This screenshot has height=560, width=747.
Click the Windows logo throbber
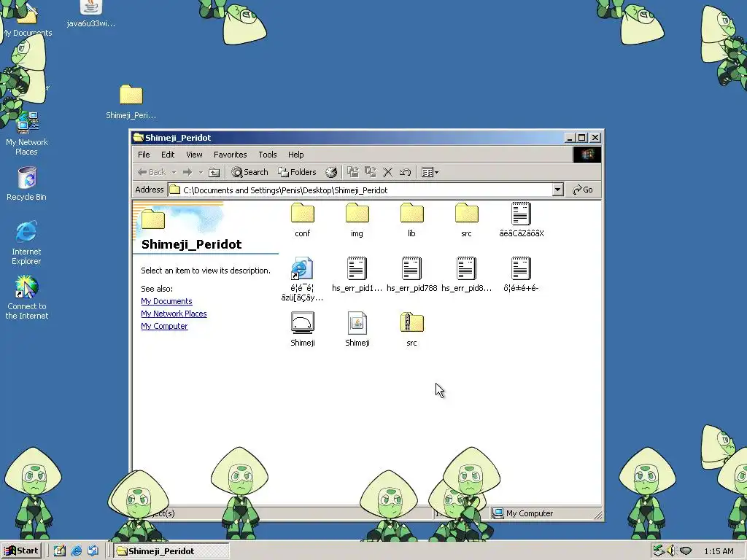587,155
